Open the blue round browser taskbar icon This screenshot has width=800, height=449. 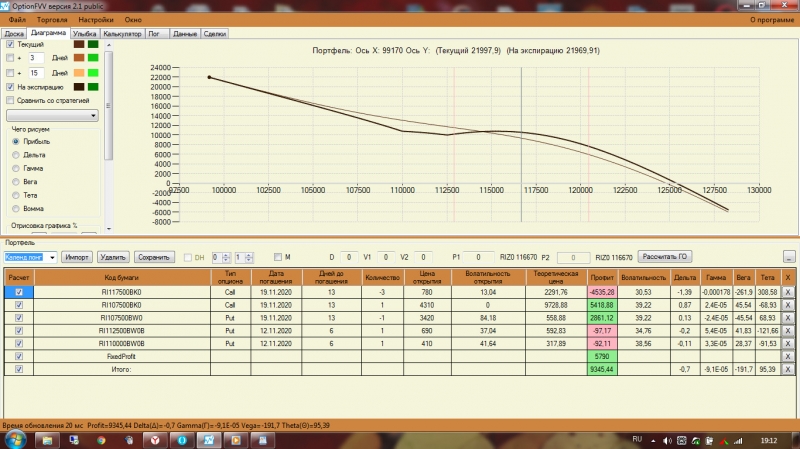pos(182,440)
